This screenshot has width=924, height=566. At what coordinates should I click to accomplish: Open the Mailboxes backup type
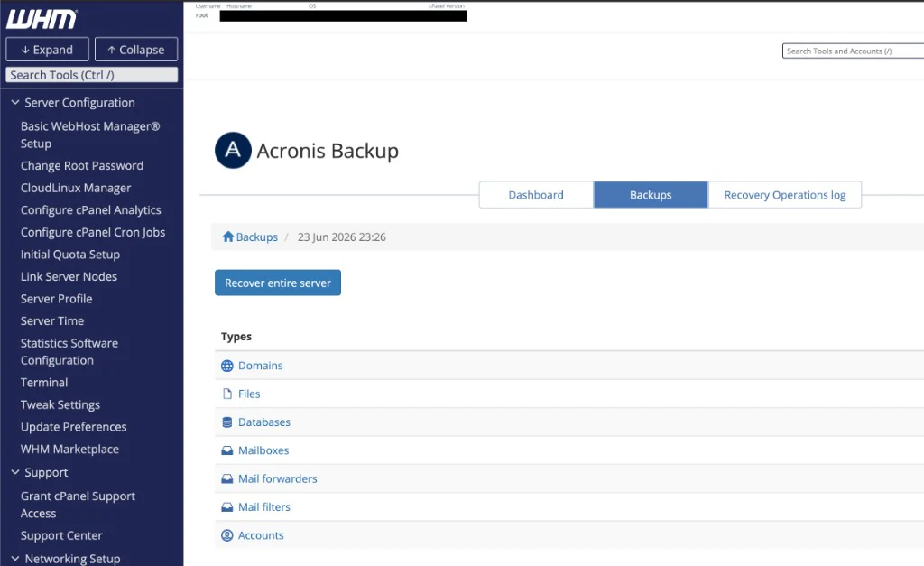click(263, 450)
